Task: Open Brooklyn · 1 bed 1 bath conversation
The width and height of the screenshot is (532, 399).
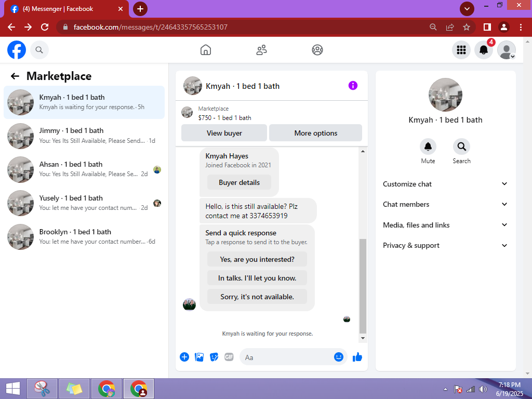Action: pyautogui.click(x=84, y=237)
